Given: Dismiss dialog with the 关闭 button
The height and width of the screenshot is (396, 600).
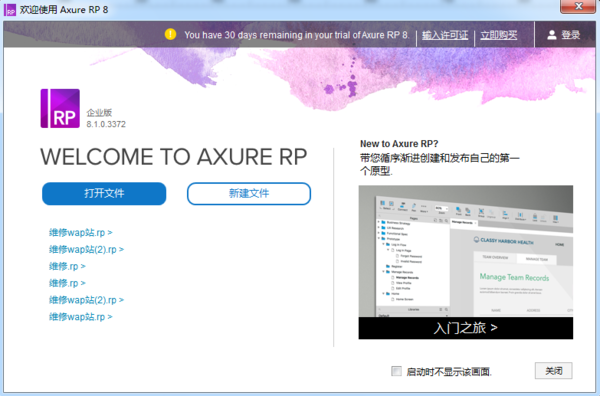Looking at the screenshot, I should click(x=554, y=371).
